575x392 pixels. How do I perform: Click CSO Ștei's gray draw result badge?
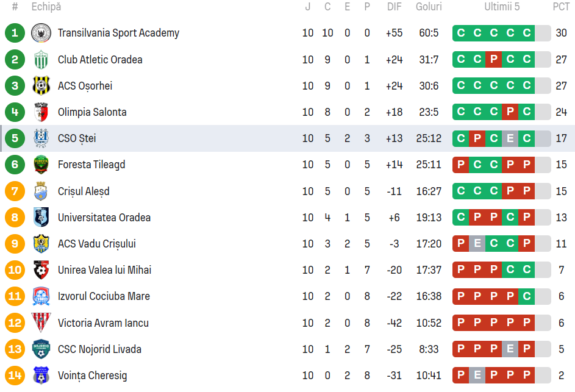coord(510,138)
